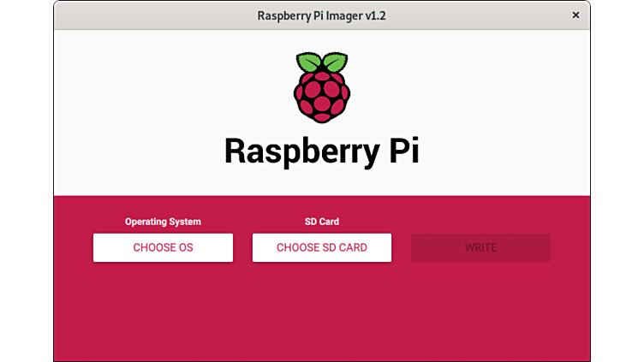Viewport: 644px width, 362px height.
Task: Click the "SD Card" label
Action: 321,222
